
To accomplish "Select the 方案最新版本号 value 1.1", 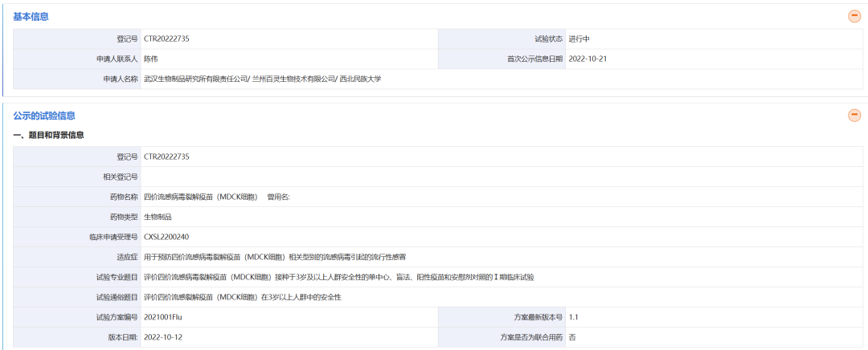I will 574,317.
